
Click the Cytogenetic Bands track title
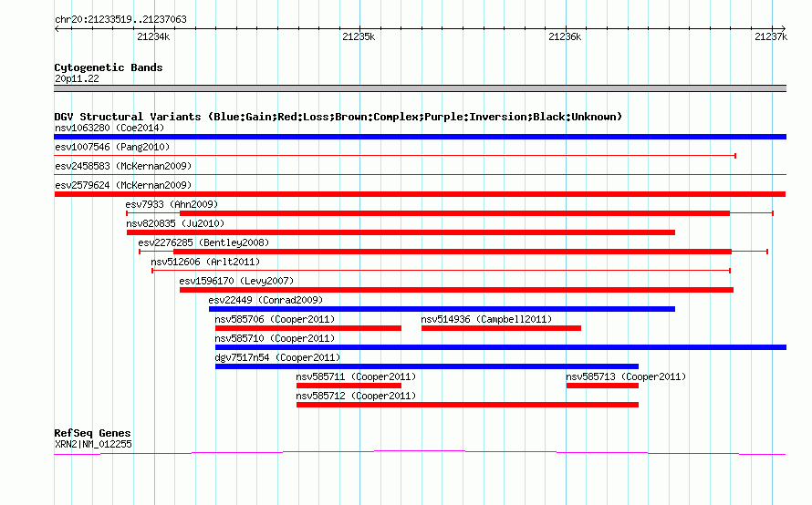(x=109, y=67)
